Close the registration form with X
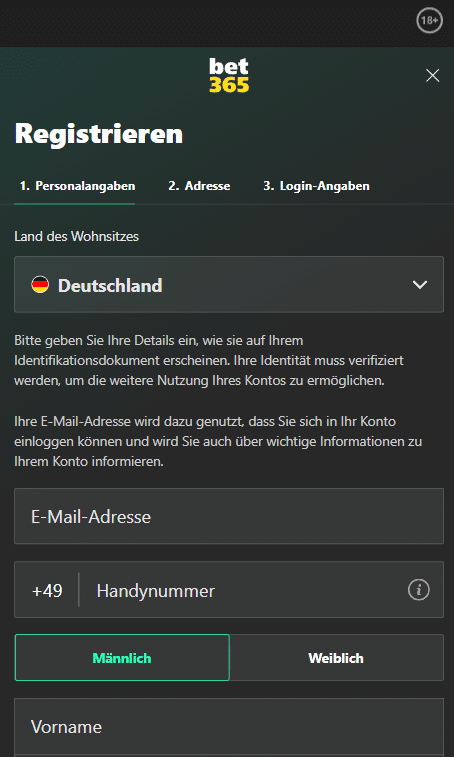Image resolution: width=454 pixels, height=757 pixels. click(432, 75)
